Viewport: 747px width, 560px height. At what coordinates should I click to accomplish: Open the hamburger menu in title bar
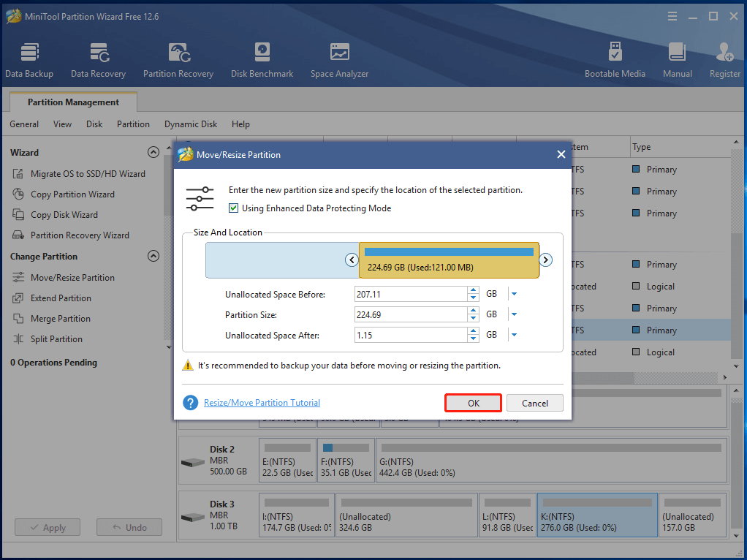(672, 17)
